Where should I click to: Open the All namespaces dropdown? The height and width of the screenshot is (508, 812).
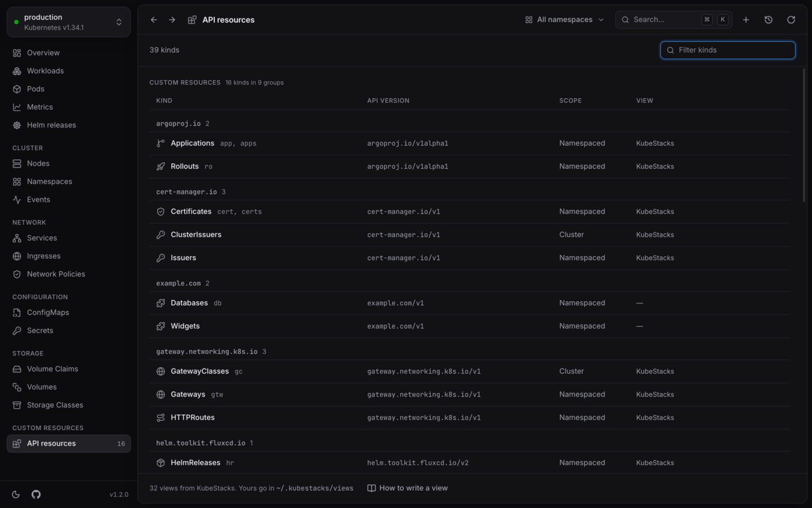(564, 20)
